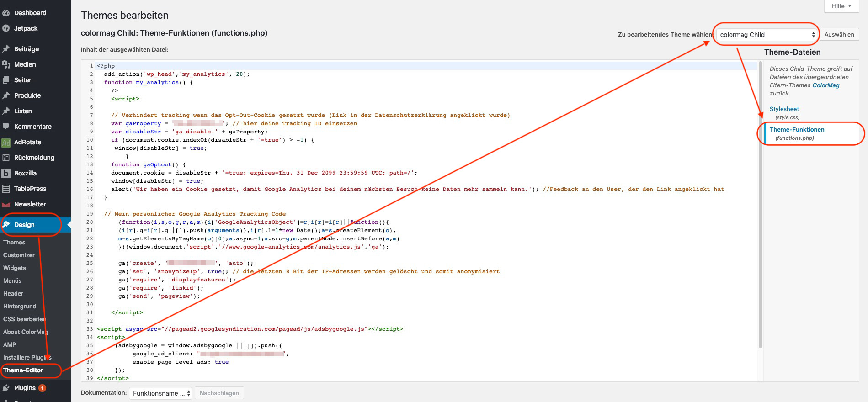Click the code editor vertical scrollbar

761,205
